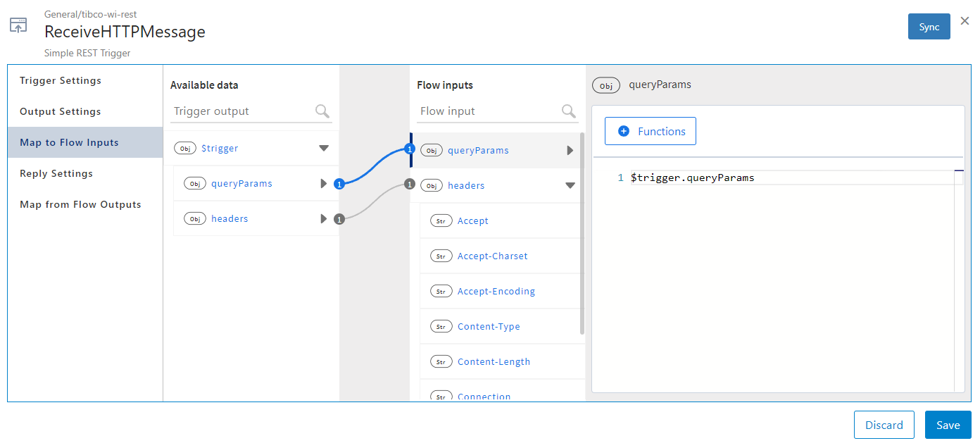Click the search icon in Trigger output field
Image resolution: width=980 pixels, height=448 pixels.
pos(322,111)
